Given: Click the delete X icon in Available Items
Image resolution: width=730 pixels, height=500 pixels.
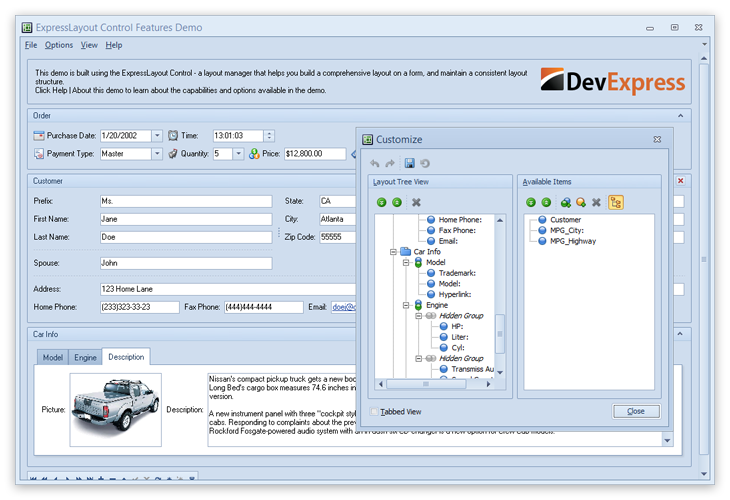Looking at the screenshot, I should tap(597, 202).
